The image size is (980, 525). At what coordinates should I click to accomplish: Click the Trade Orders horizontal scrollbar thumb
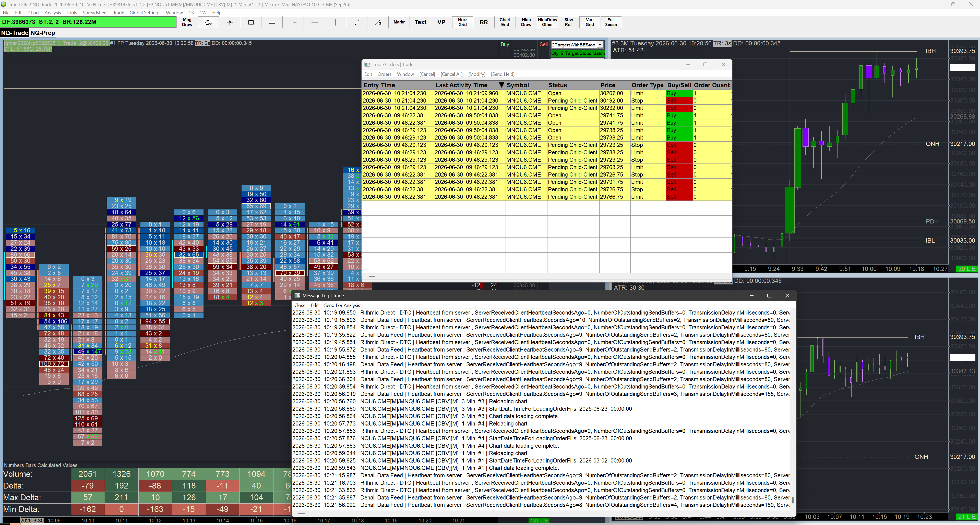pyautogui.click(x=372, y=276)
